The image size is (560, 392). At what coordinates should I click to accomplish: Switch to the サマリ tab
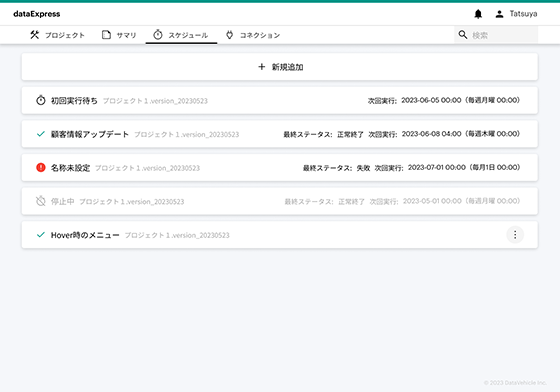pyautogui.click(x=119, y=35)
